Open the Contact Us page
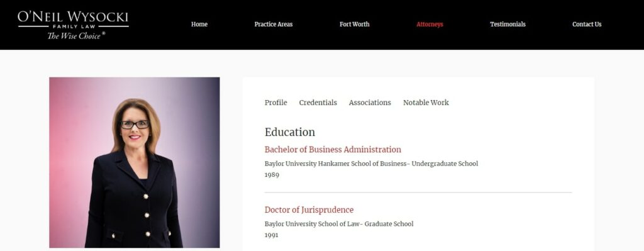644x251 pixels. click(x=587, y=25)
